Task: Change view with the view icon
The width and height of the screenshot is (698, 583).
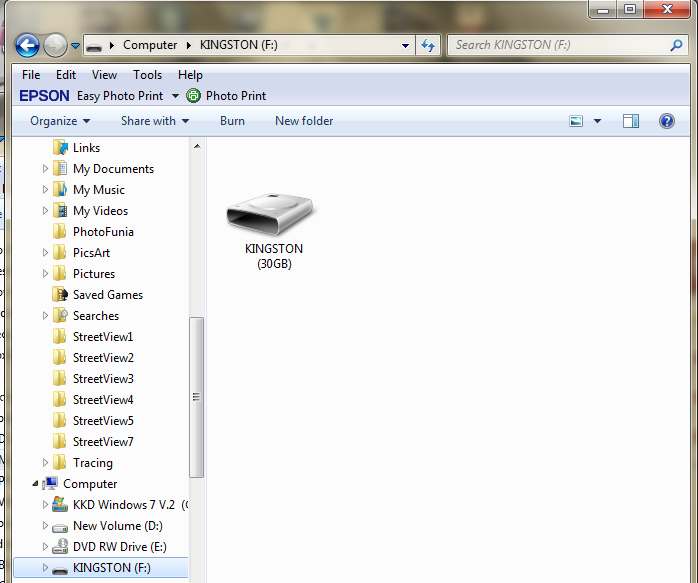Action: pyautogui.click(x=576, y=121)
